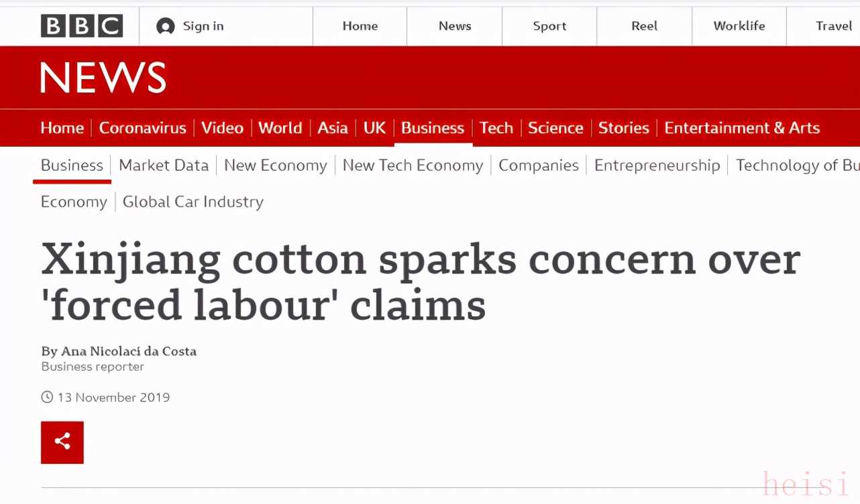Select the Asia news section

(333, 128)
